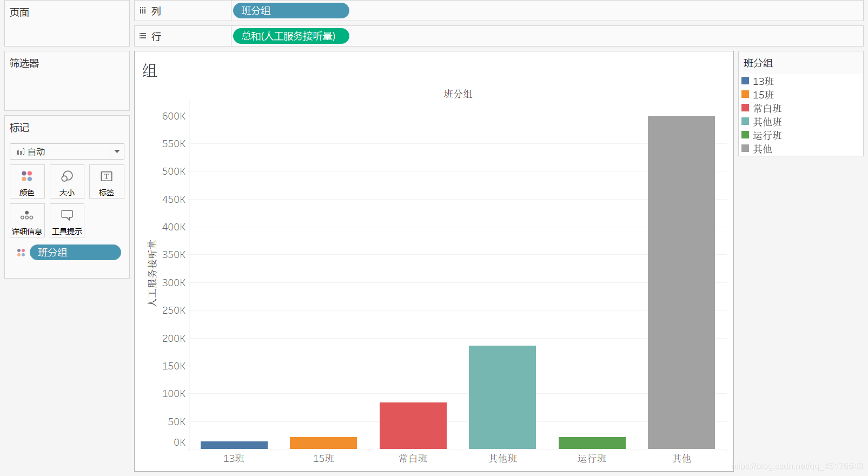Click the 0K y-axis tick label

click(180, 442)
